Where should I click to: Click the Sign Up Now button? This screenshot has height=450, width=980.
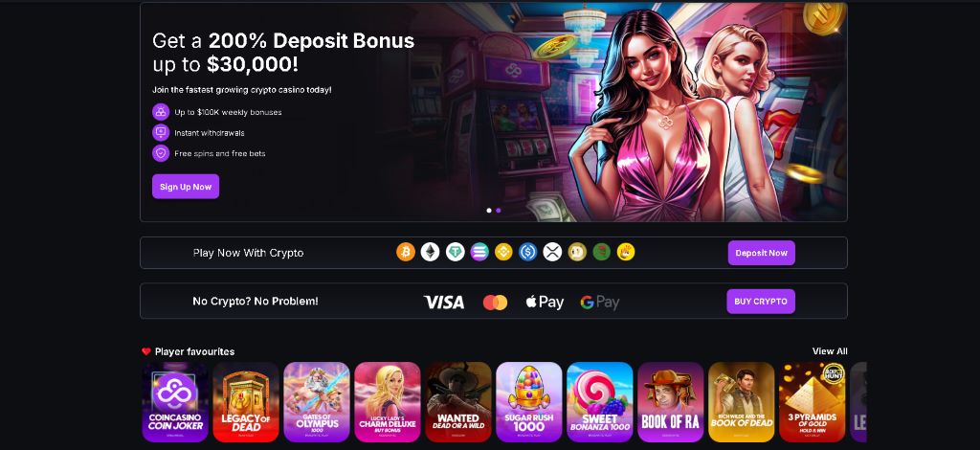(186, 187)
